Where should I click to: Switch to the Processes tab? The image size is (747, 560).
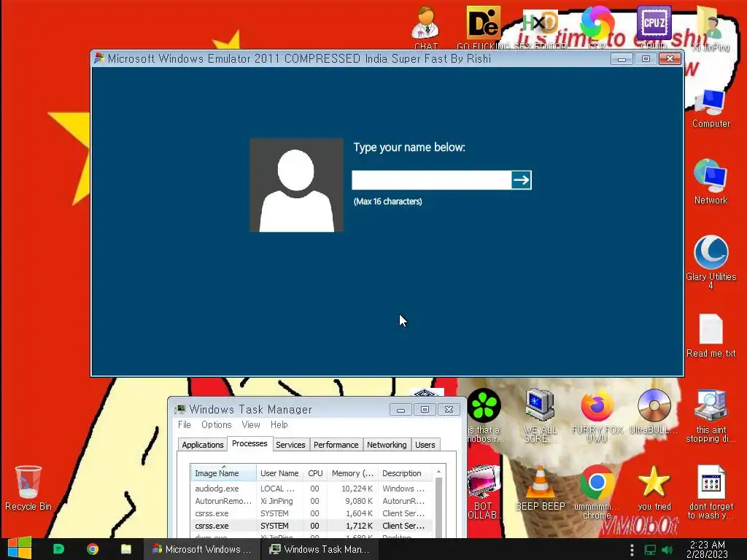pos(249,443)
